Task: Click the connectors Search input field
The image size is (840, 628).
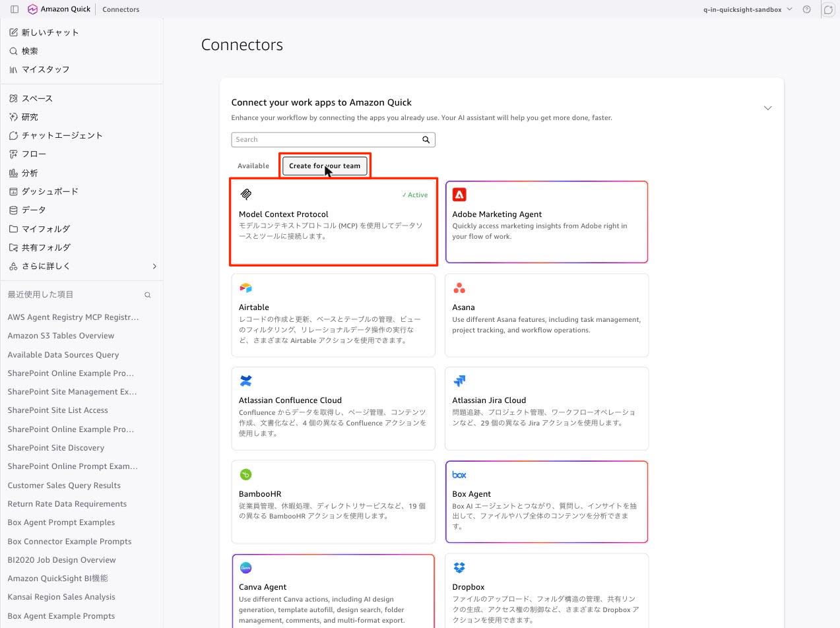Action: (x=333, y=139)
